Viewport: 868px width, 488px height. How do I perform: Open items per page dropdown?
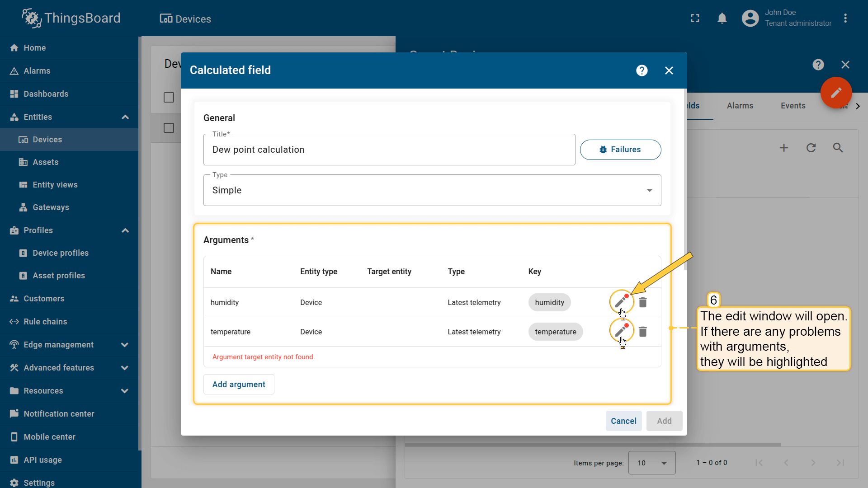[651, 463]
